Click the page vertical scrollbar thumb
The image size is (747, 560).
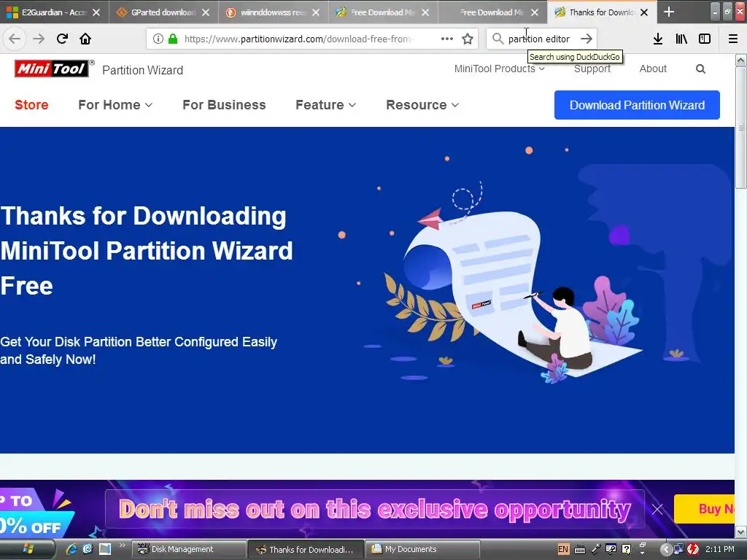(741, 128)
